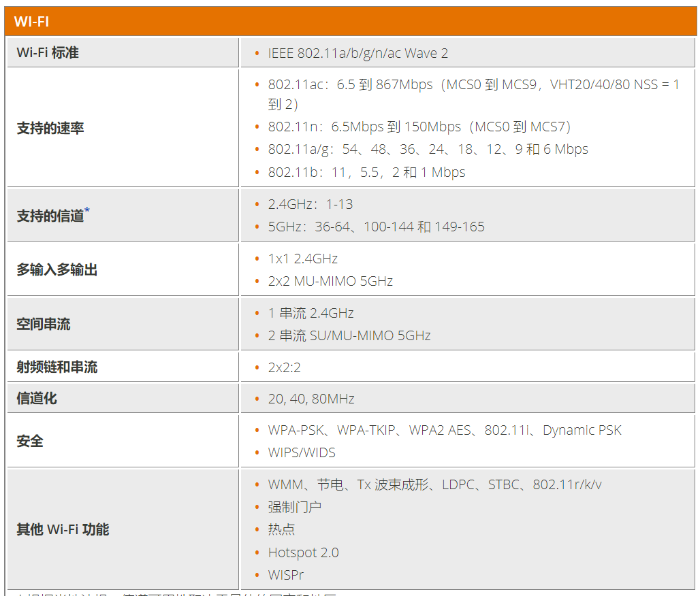Click the 2x2 MU-MIMO 5GHz entry

[330, 282]
